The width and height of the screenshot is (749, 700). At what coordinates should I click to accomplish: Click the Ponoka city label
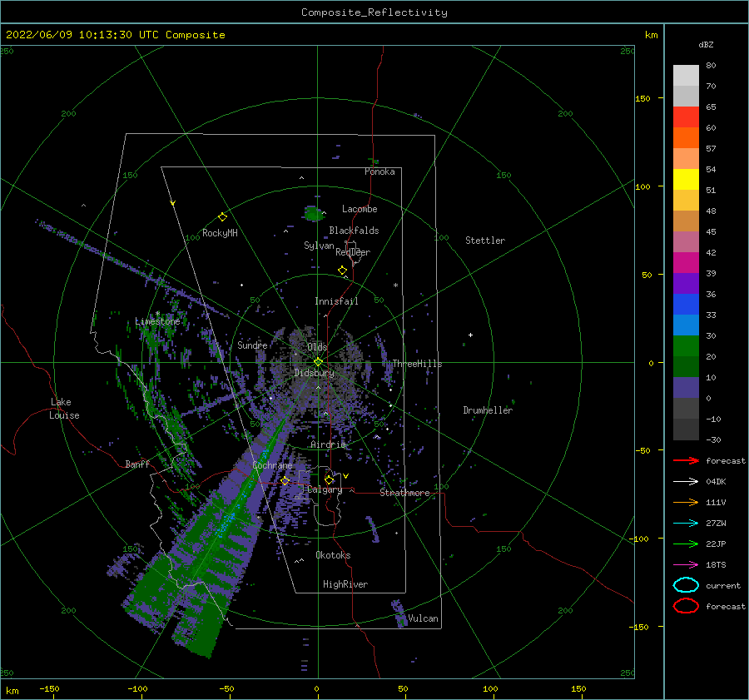(379, 171)
